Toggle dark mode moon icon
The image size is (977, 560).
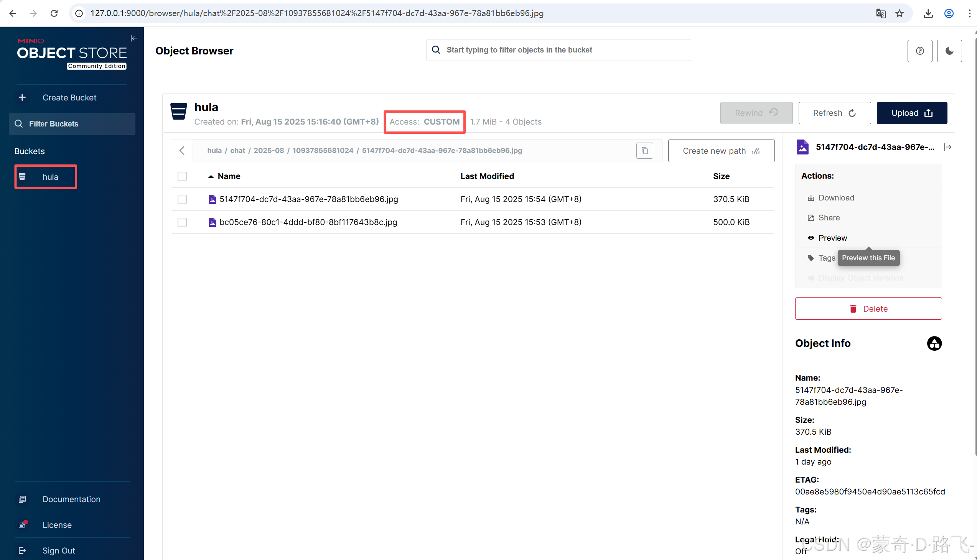[x=949, y=51]
